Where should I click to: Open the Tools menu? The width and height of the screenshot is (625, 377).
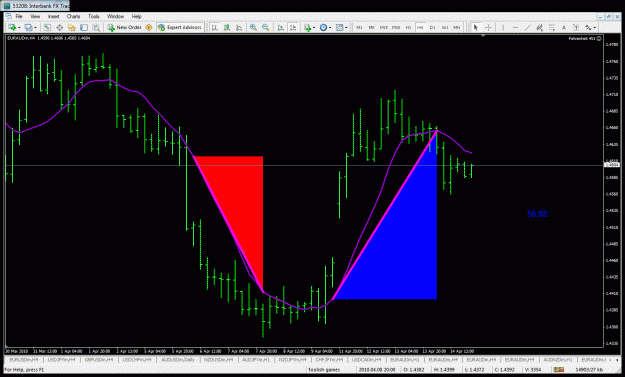coord(94,16)
